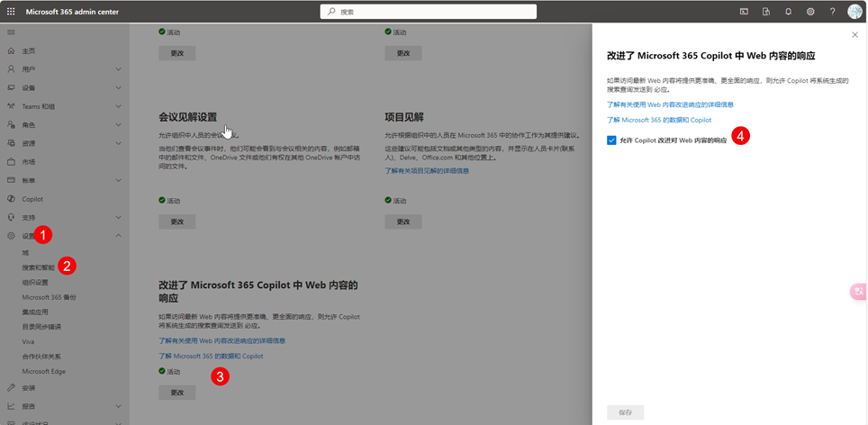Open the account avatar menu
Screen dimensions: 868x425
click(x=854, y=12)
